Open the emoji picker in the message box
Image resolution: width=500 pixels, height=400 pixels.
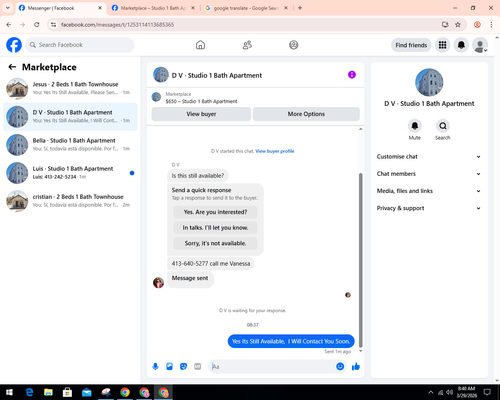pos(340,367)
